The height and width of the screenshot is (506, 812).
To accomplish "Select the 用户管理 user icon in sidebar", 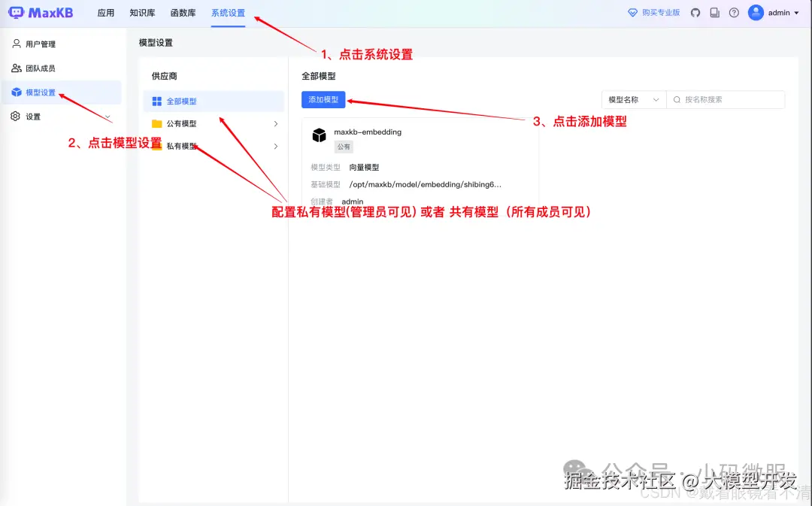I will [x=17, y=44].
